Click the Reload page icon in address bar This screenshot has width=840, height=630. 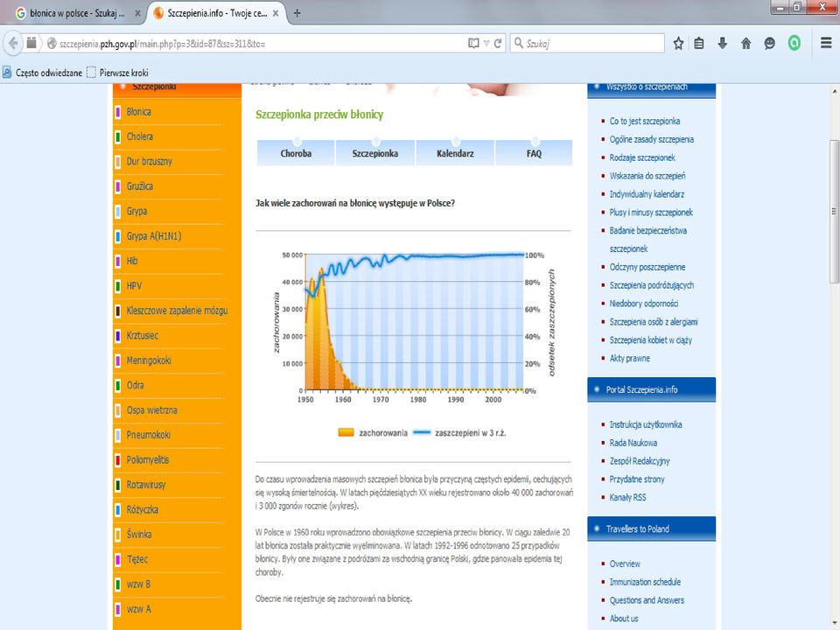pyautogui.click(x=498, y=44)
